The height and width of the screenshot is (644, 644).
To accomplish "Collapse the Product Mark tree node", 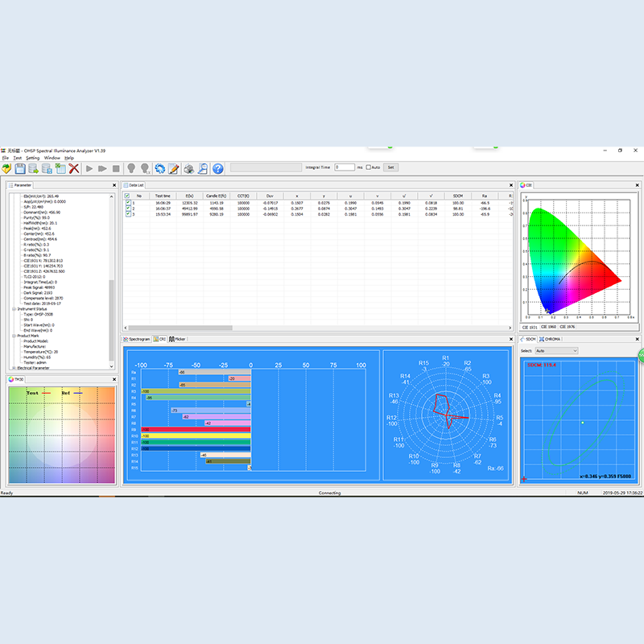I will 14,336.
